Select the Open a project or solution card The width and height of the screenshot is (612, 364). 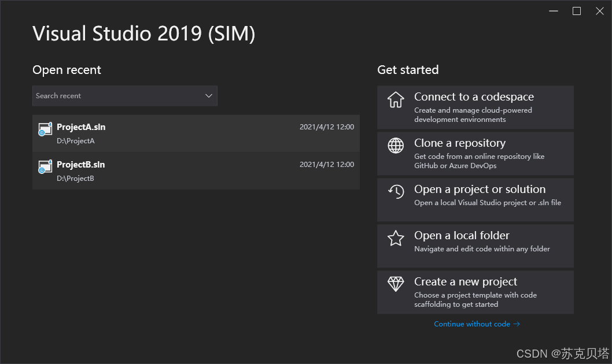pos(475,200)
